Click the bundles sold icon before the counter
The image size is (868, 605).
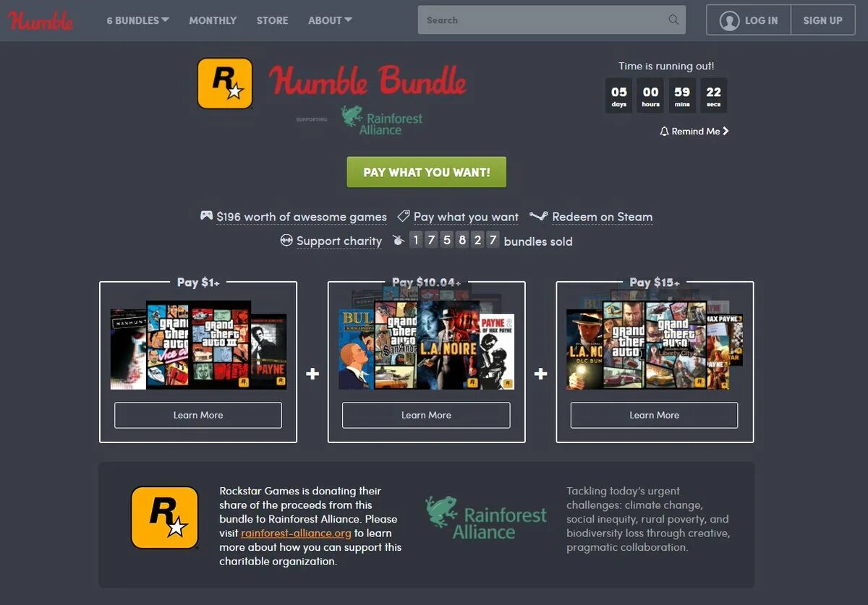(398, 240)
